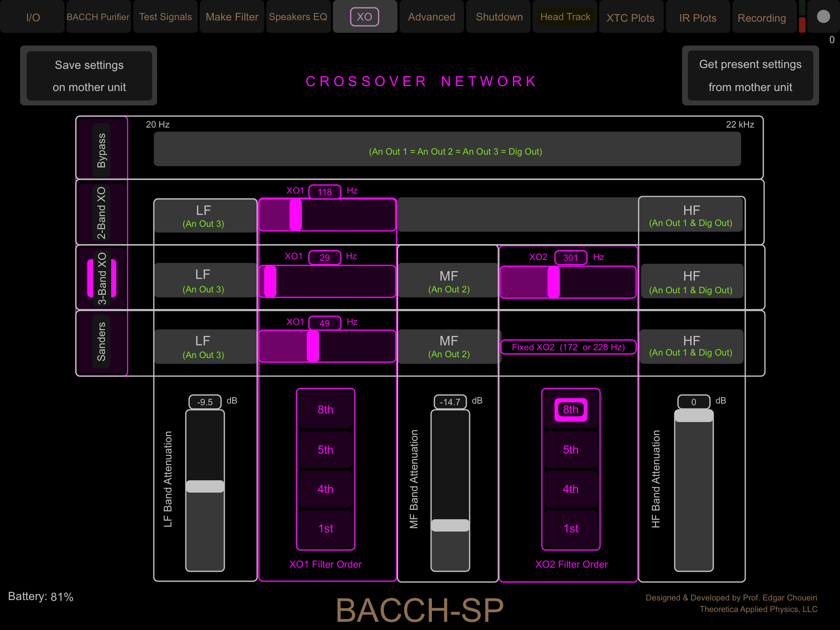The image size is (840, 630).
Task: Click LF box in Sanders row
Action: [x=205, y=347]
